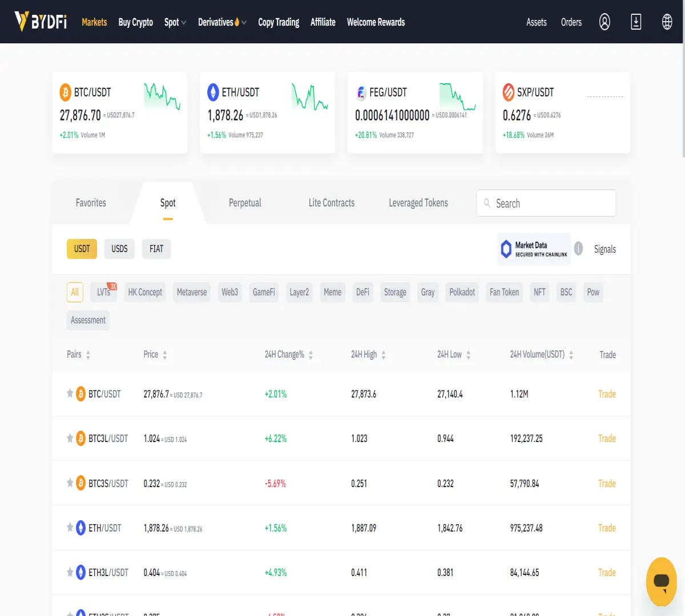
Task: Filter by HK Concept category
Action: coord(145,292)
